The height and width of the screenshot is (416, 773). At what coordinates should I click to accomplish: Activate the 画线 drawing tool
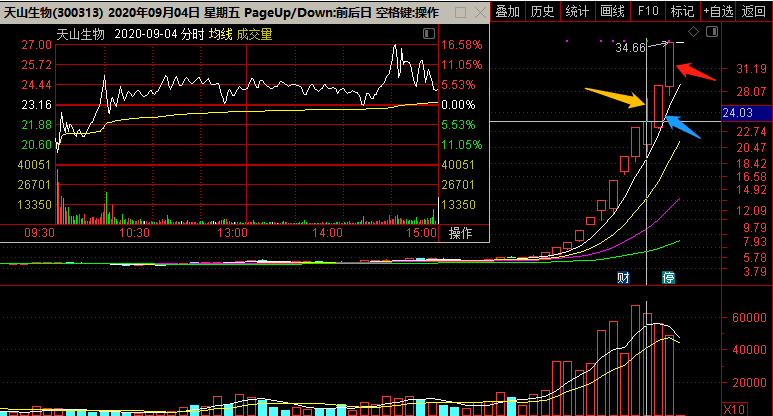613,11
